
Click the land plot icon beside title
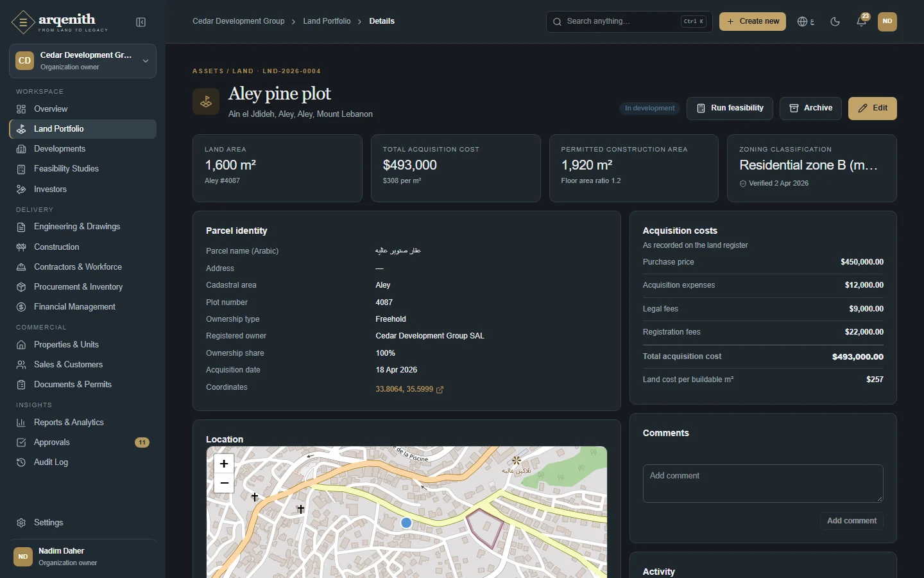click(x=206, y=101)
